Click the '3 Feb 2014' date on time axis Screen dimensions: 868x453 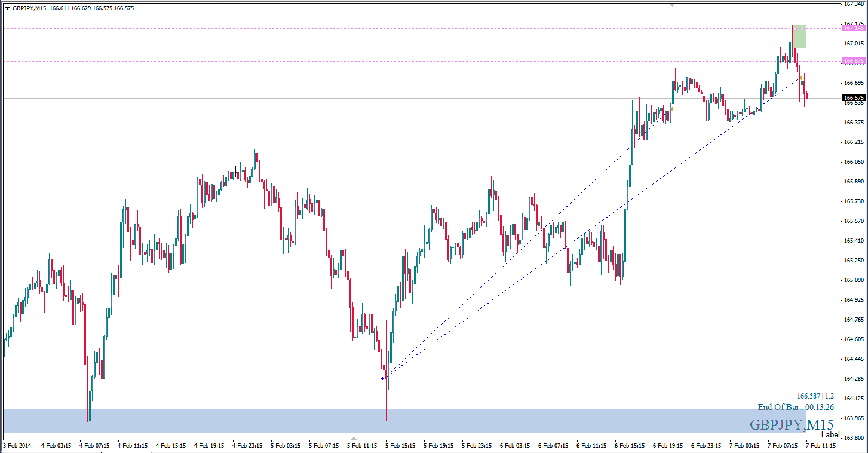(x=17, y=445)
